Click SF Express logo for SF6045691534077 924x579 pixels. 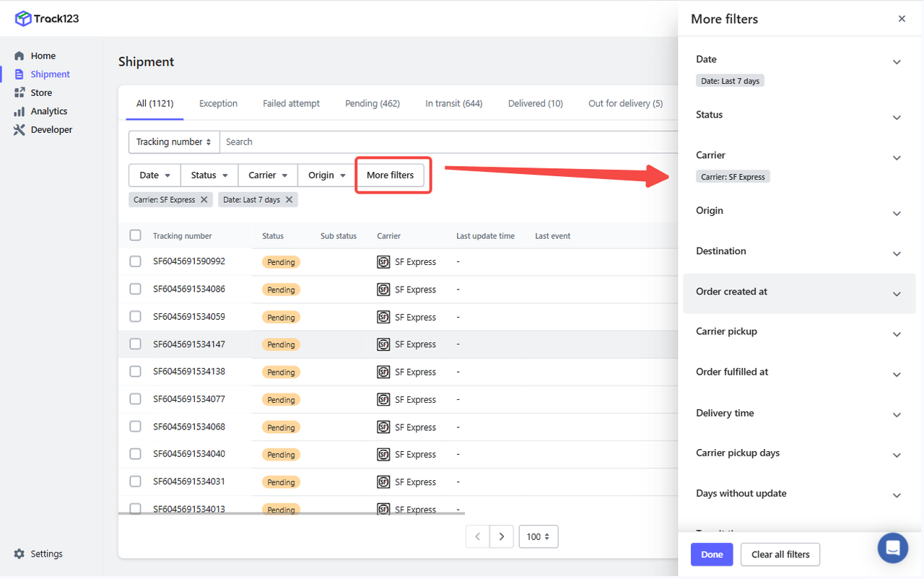pos(383,399)
